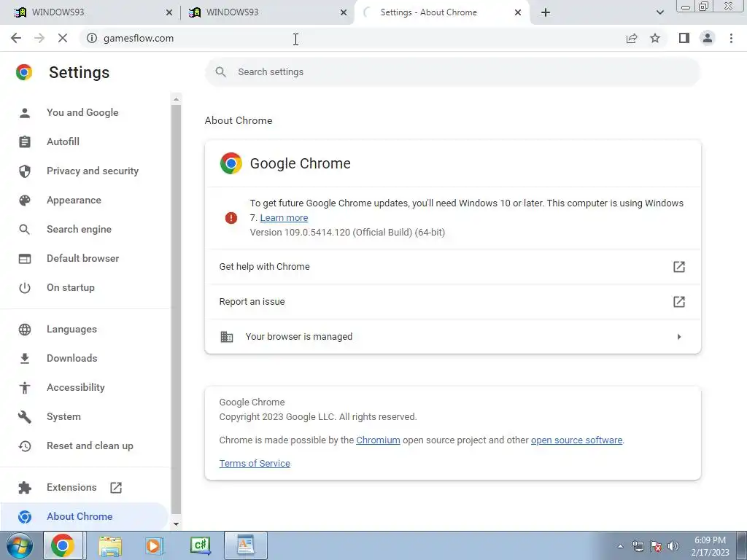Screen dimensions: 747x560
Task: Open Search engine settings
Action: (79, 229)
